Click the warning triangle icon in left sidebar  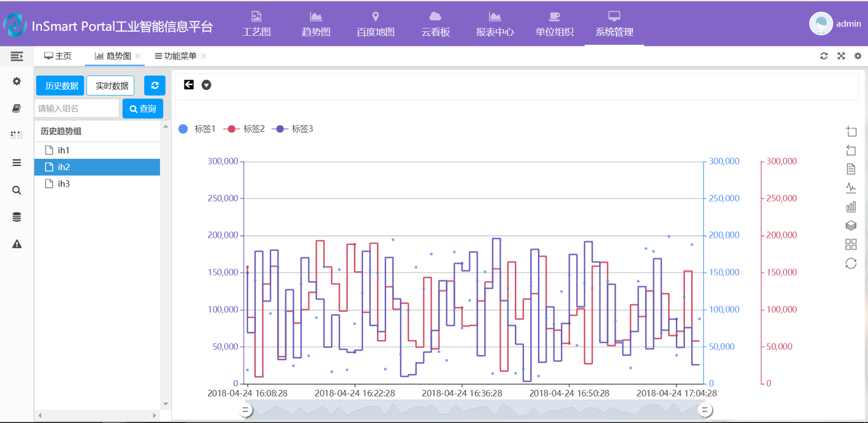point(17,244)
